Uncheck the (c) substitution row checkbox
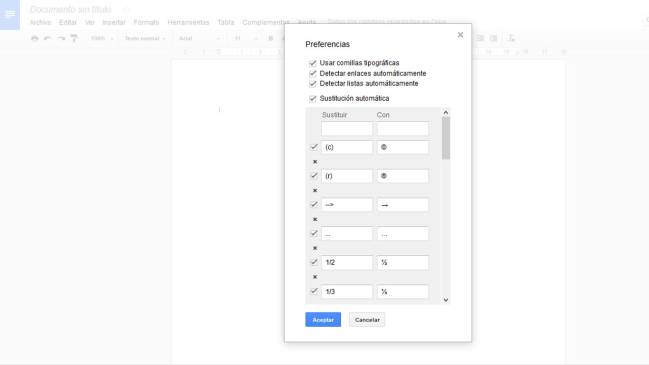Viewport: 649px width, 365px height. tap(314, 147)
